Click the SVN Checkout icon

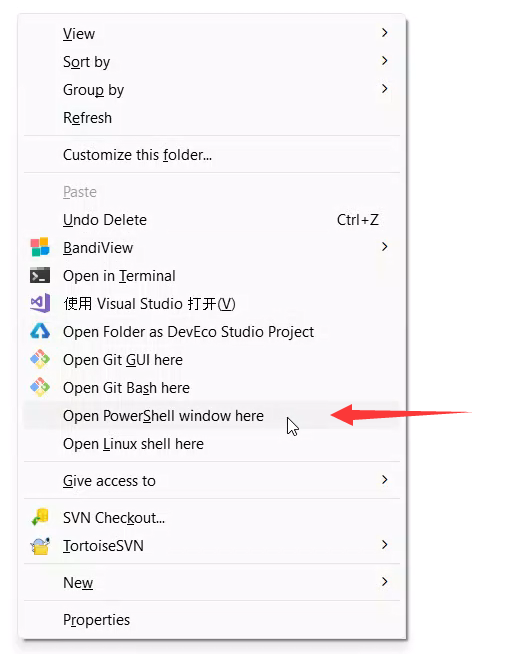[x=40, y=517]
